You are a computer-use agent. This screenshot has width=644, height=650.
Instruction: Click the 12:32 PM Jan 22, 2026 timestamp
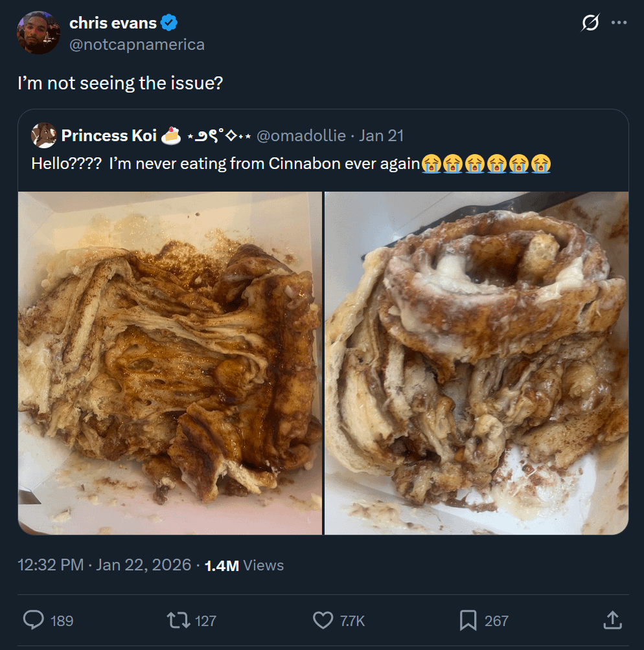104,565
